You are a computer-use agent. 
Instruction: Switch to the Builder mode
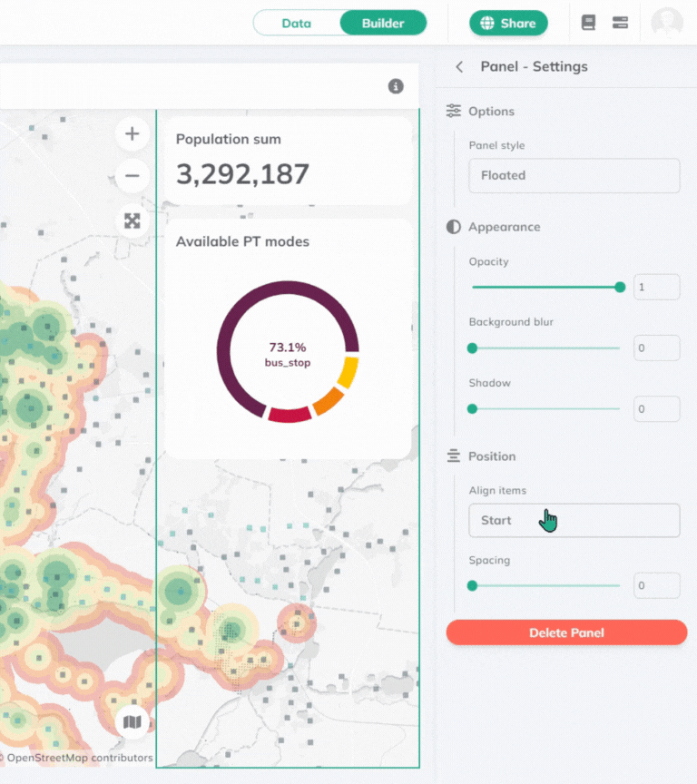coord(383,23)
